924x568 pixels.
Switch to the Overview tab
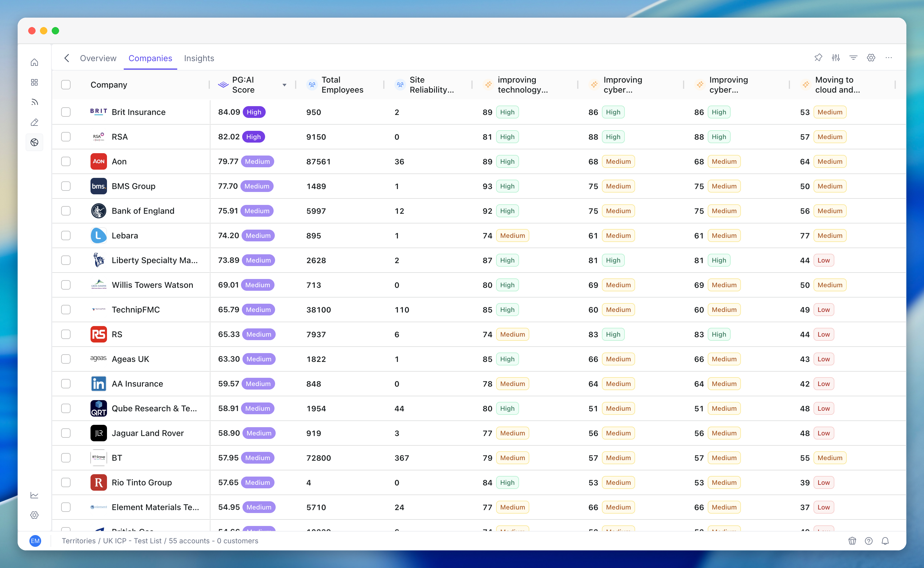point(98,58)
